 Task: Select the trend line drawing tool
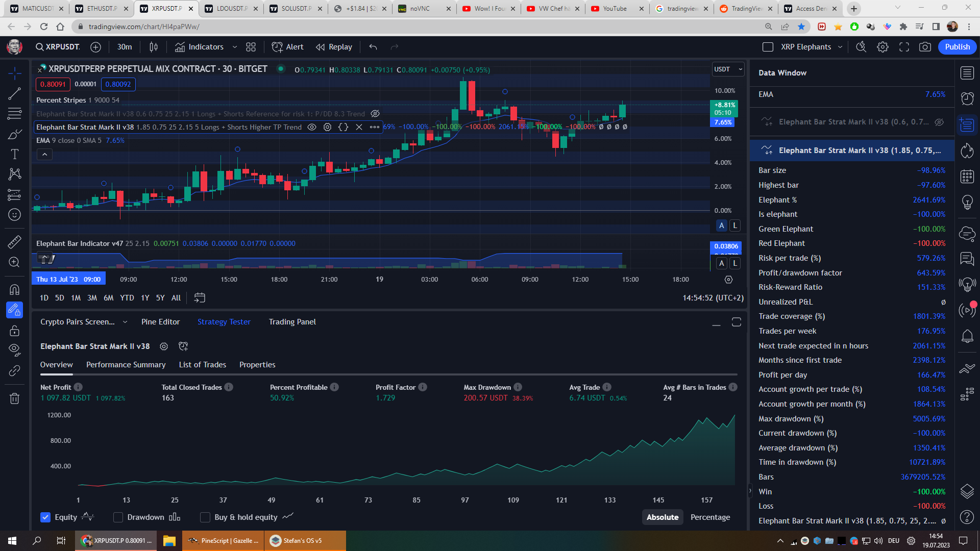14,93
